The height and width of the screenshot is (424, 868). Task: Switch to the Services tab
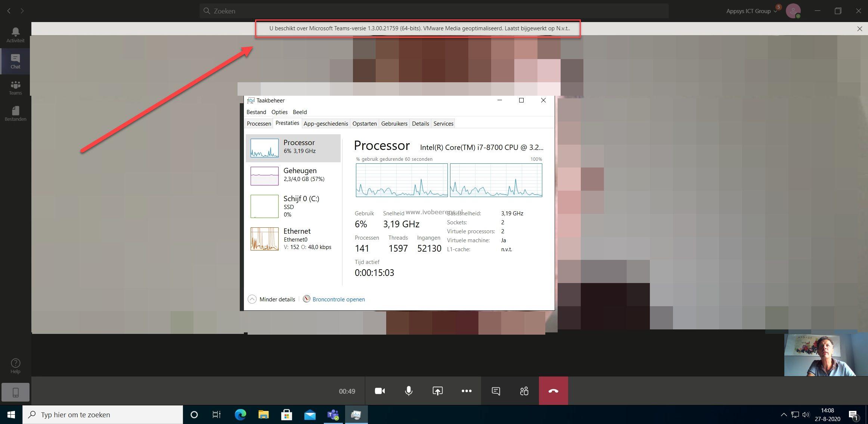[443, 123]
